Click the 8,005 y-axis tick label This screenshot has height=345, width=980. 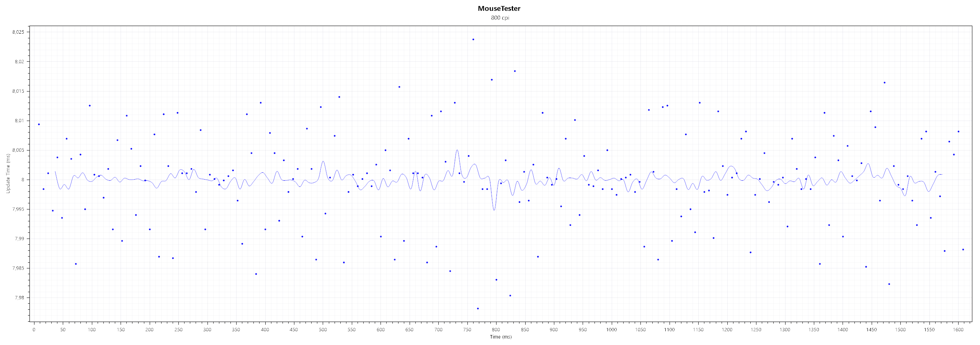[18, 150]
